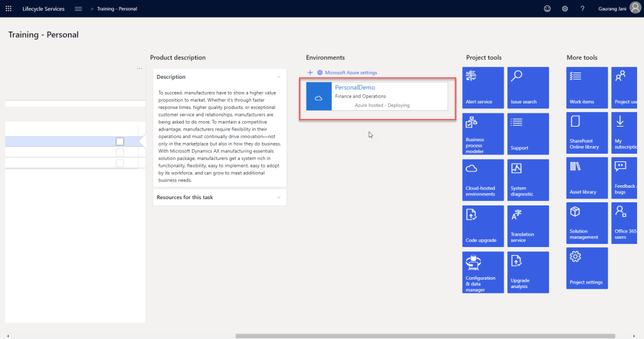Open the Code upgrade tile
Screen dimensions: 644x339
[x=483, y=226]
